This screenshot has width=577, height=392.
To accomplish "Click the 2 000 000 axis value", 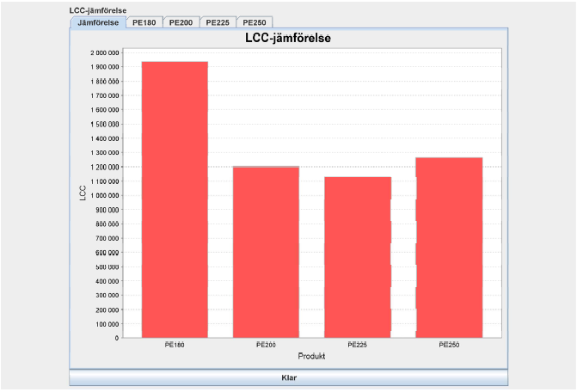I will 105,53.
